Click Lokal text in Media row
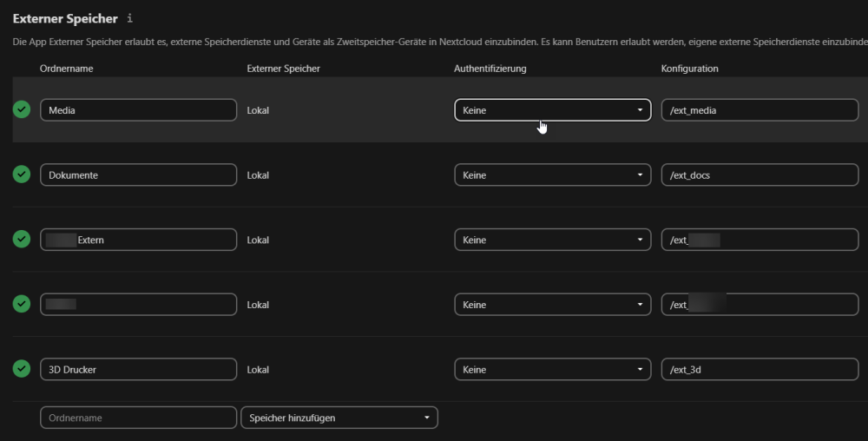 pos(258,110)
